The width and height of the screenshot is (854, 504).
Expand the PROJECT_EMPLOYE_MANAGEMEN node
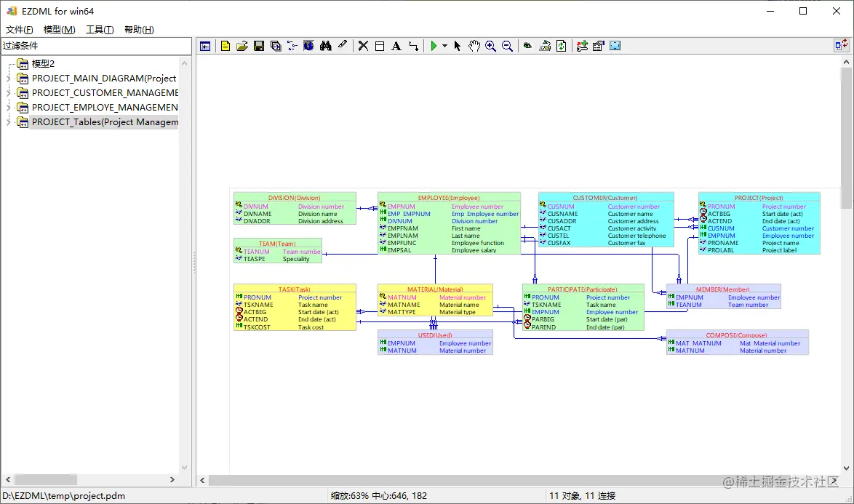(8, 108)
